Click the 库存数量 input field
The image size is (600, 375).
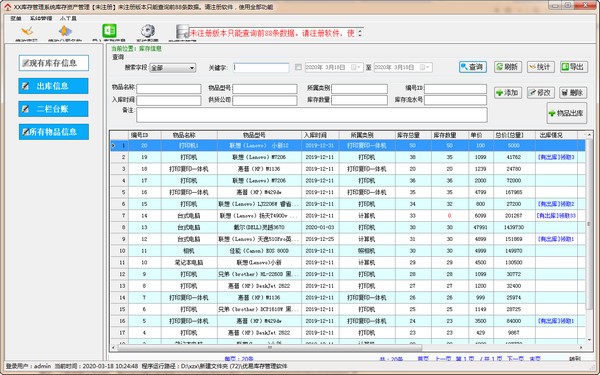359,100
